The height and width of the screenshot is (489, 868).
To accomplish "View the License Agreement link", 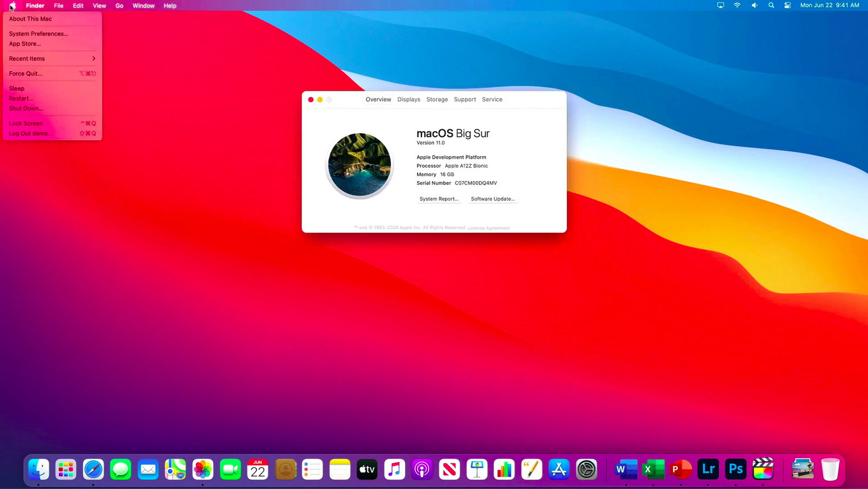I will coord(488,228).
